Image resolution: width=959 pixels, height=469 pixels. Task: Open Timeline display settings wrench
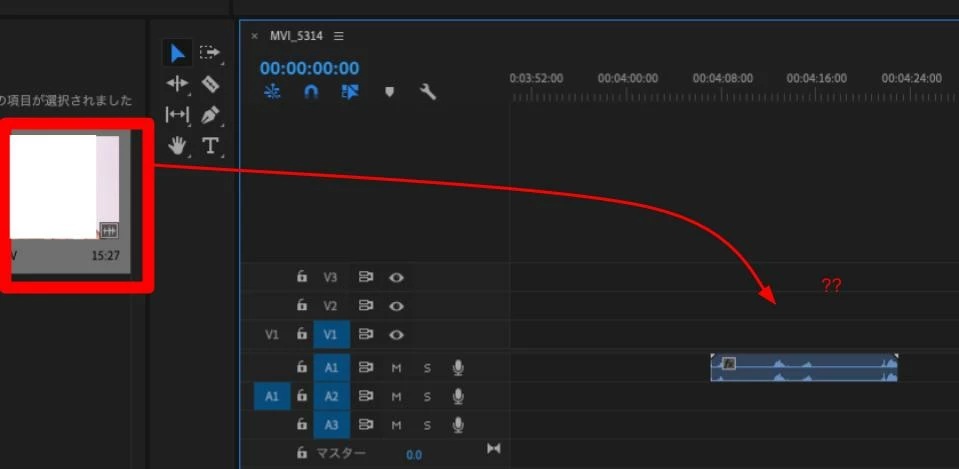pyautogui.click(x=428, y=92)
